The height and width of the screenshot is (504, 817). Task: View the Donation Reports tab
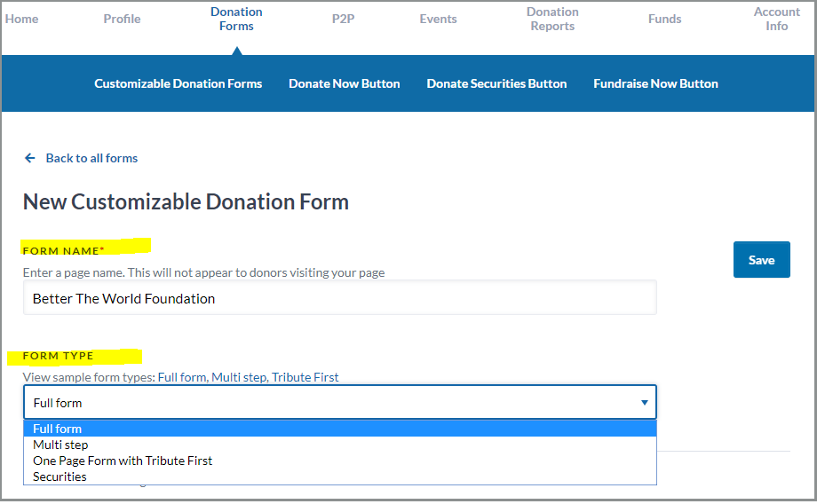point(552,19)
